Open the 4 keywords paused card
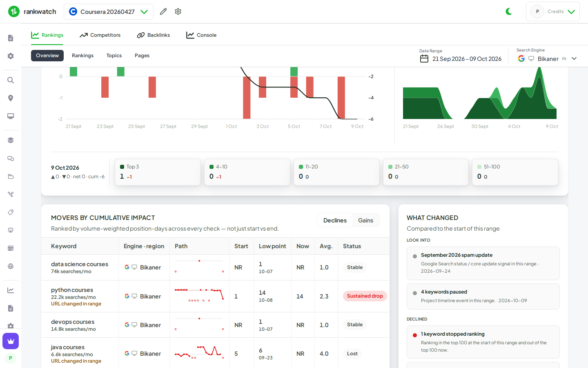This screenshot has width=588, height=368. click(483, 296)
